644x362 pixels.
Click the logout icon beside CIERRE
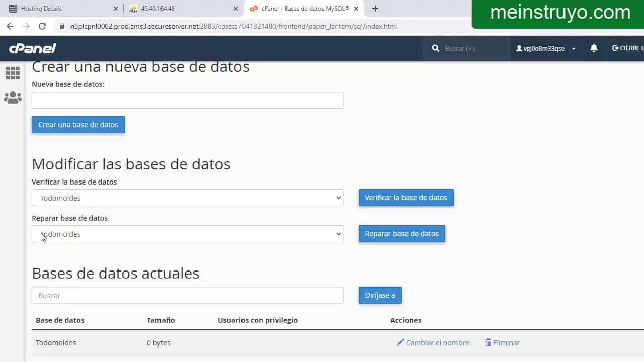pos(615,48)
